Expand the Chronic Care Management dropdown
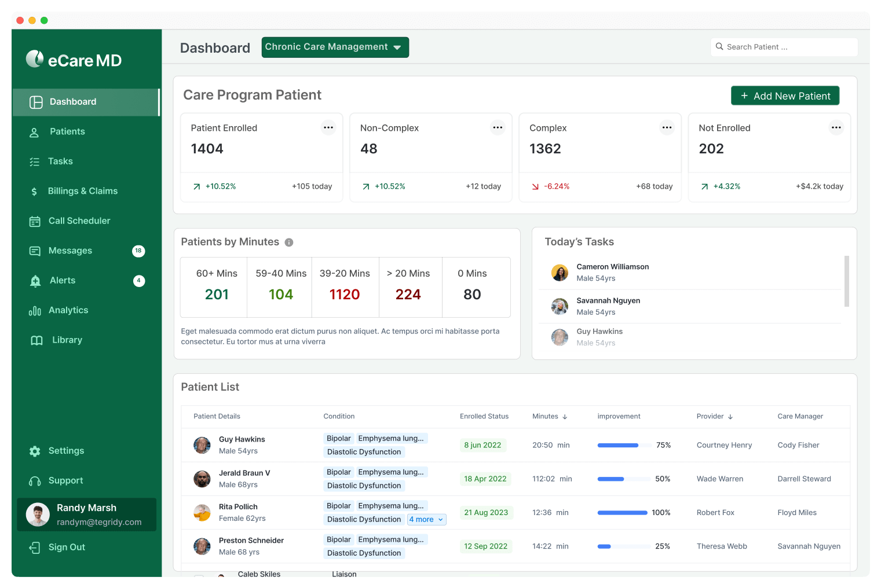881x588 pixels. pos(335,47)
